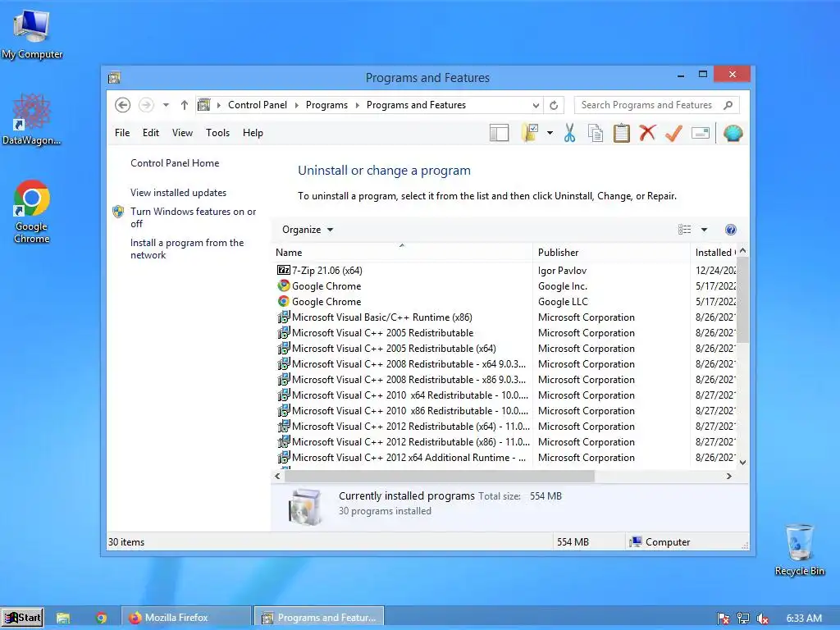Viewport: 840px width, 630px height.
Task: Open the File menu
Action: click(x=122, y=133)
